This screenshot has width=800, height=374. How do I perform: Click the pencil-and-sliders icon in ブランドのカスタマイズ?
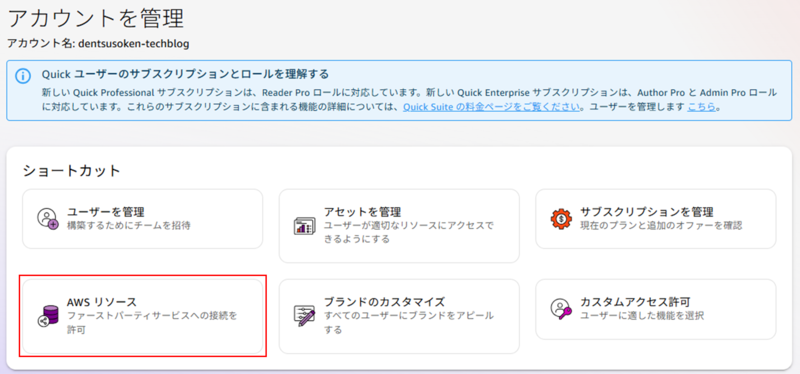click(x=305, y=316)
